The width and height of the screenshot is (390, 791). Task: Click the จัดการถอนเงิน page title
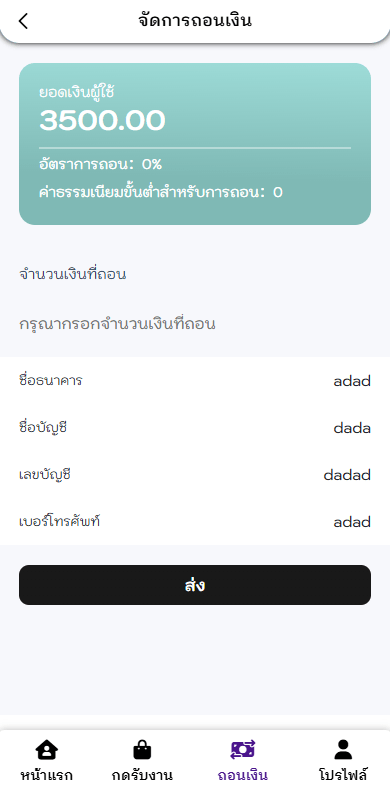pos(195,21)
